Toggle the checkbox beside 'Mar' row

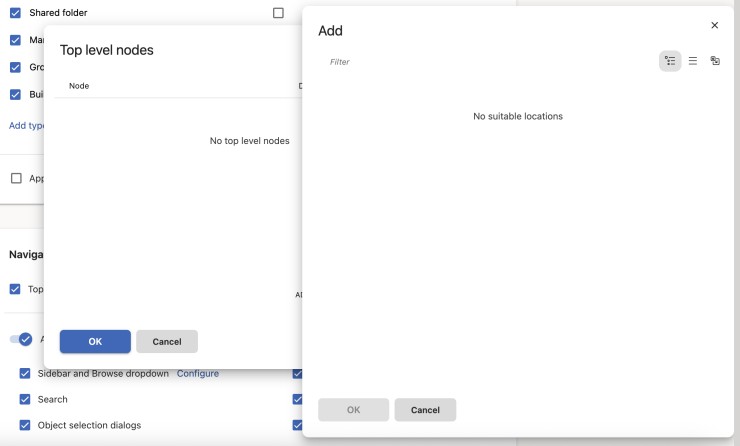point(15,40)
